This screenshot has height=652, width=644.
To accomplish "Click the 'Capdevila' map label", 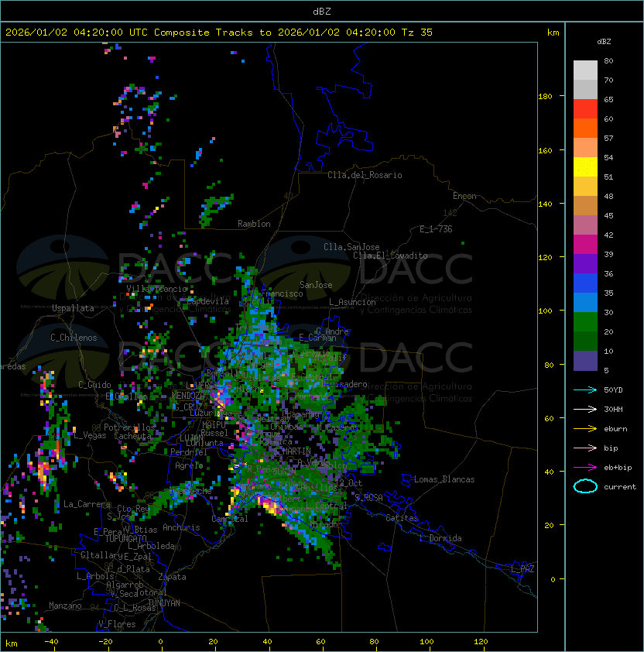I will [208, 301].
